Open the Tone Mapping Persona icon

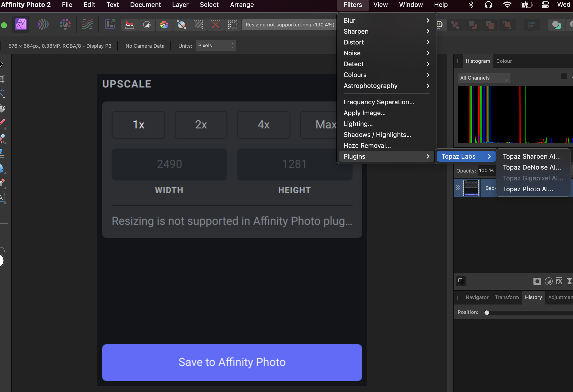click(88, 24)
